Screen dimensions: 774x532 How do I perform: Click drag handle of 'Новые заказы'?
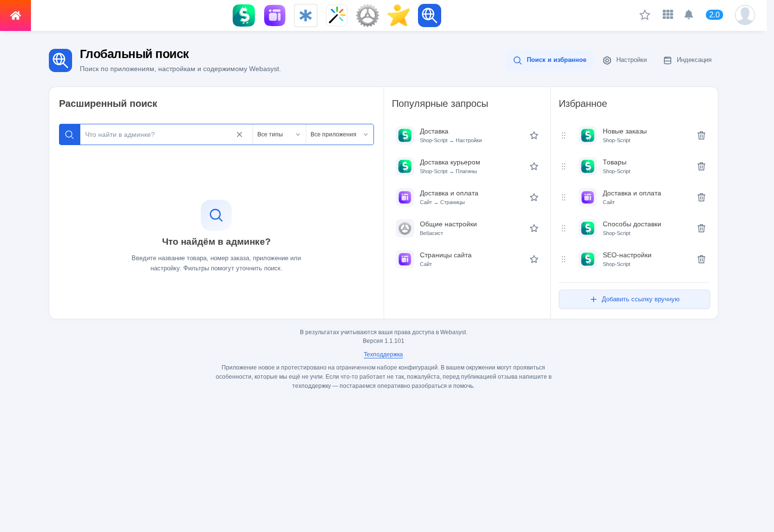564,135
